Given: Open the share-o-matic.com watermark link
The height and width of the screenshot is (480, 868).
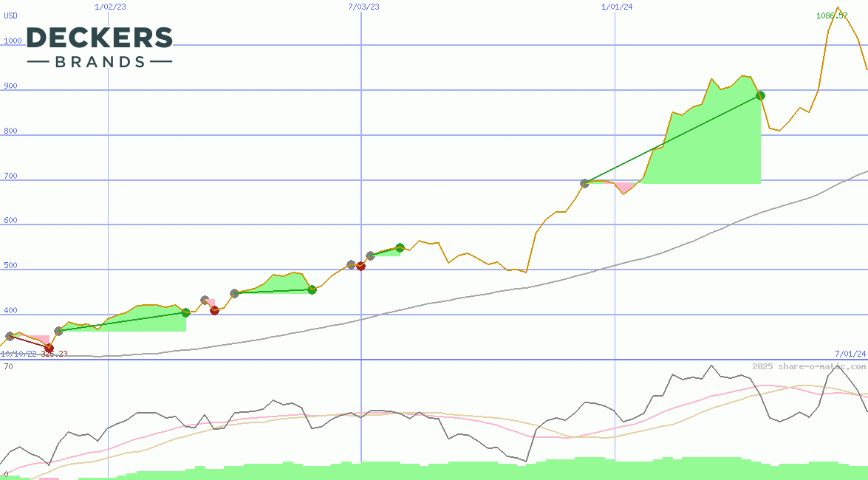Looking at the screenshot, I should [x=809, y=366].
